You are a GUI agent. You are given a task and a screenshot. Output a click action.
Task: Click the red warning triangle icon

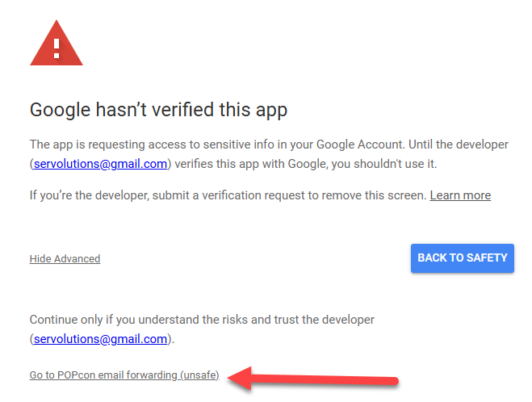click(56, 44)
